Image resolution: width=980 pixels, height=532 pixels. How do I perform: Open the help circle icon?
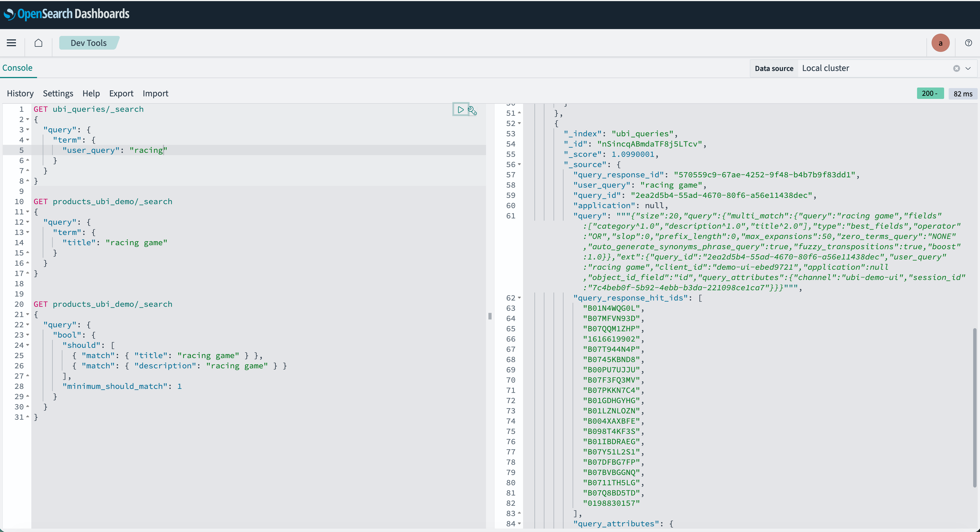tap(969, 43)
